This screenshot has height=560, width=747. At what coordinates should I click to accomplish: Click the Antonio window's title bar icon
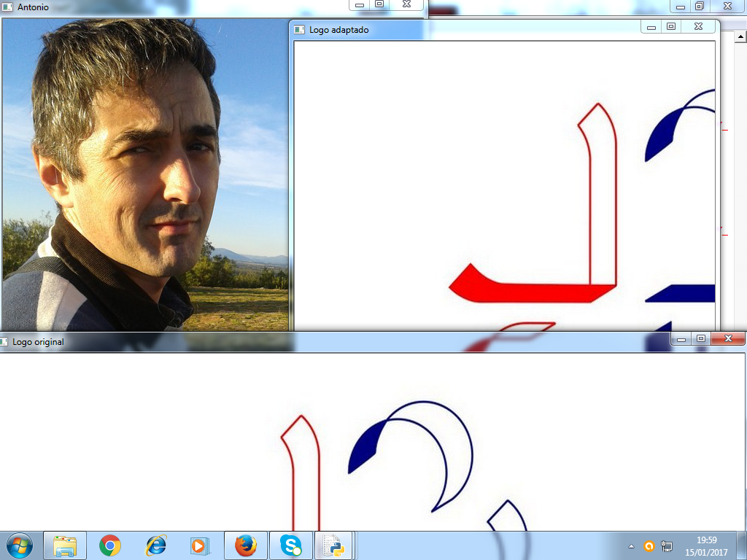coord(7,7)
